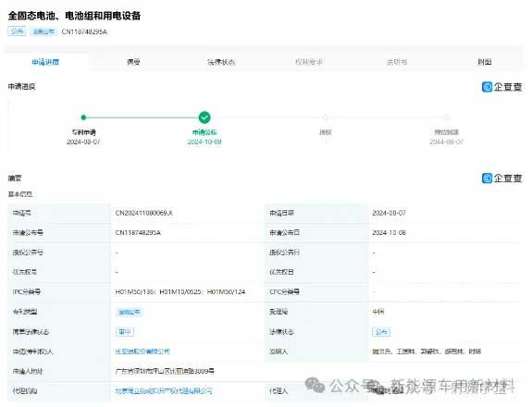Open the applicant 比亚迪股份有限公司 link
The width and height of the screenshot is (532, 407).
tap(142, 351)
